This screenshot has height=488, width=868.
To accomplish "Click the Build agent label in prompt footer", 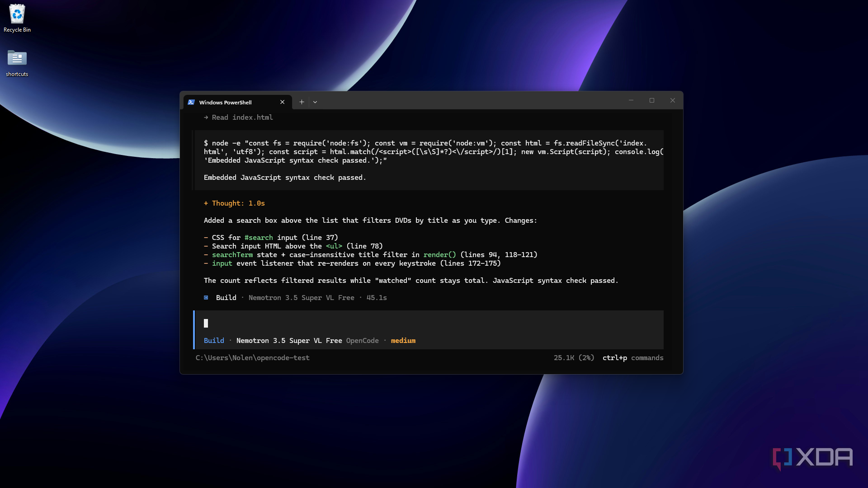I will (x=214, y=341).
